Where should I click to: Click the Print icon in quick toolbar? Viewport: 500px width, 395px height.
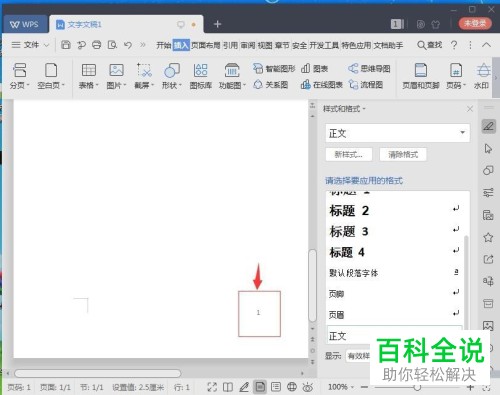click(97, 45)
